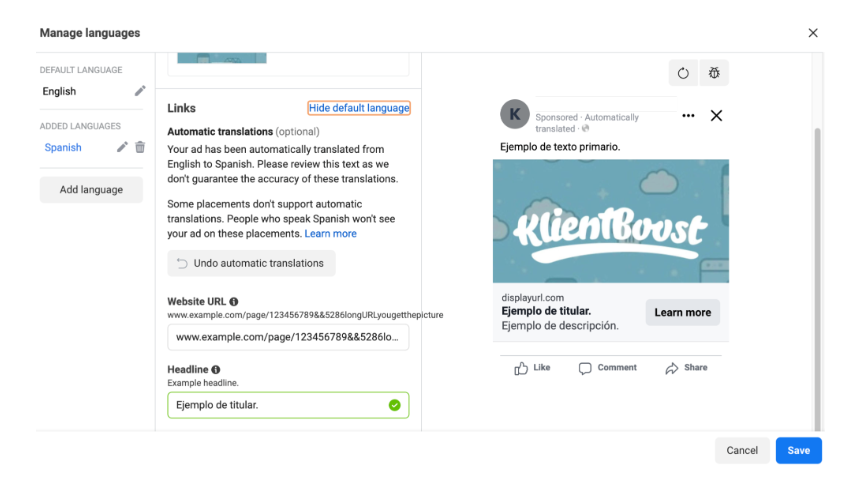Open the Learn more placements link
The width and height of the screenshot is (846, 480).
pyautogui.click(x=330, y=234)
